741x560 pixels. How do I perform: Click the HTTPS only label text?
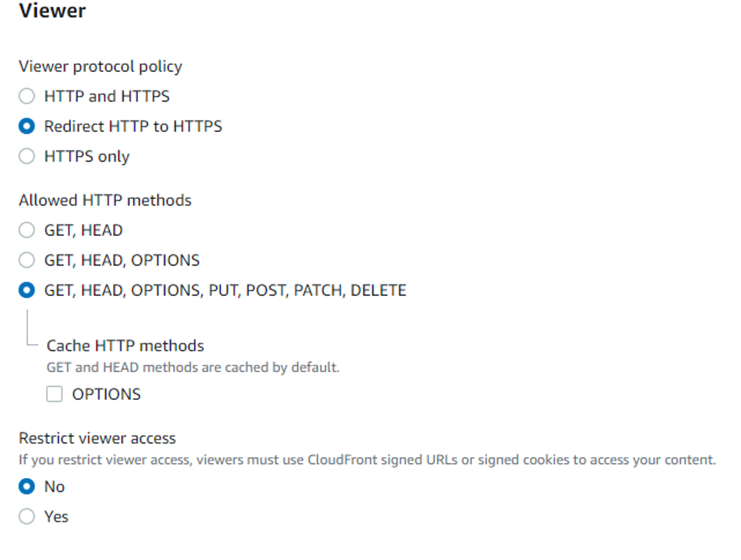coord(86,156)
